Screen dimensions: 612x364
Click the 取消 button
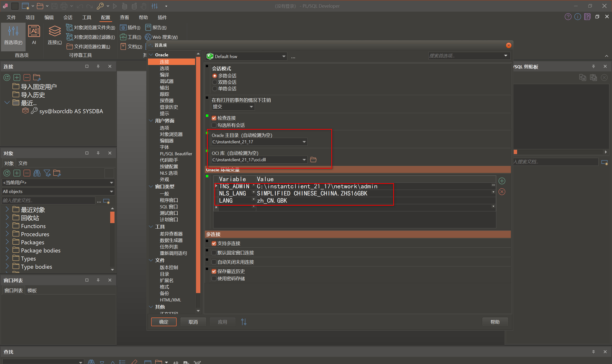tap(193, 322)
